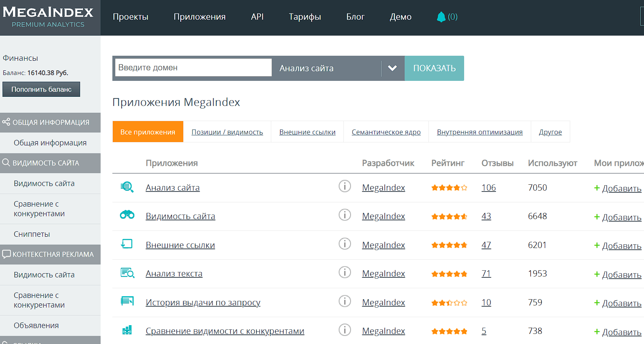Image resolution: width=644 pixels, height=344 pixels.
Task: Open the Демо menu item
Action: 400,17
